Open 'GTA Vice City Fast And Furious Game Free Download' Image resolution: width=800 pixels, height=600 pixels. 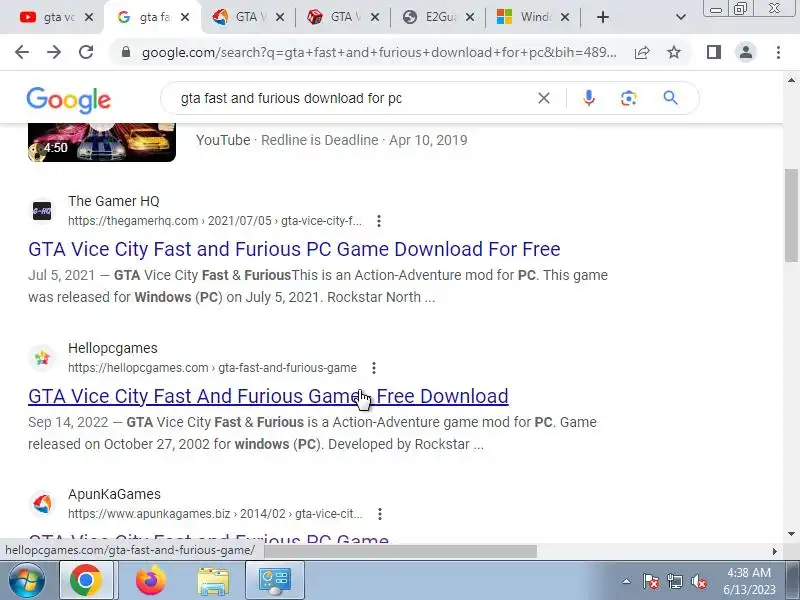pyautogui.click(x=268, y=396)
